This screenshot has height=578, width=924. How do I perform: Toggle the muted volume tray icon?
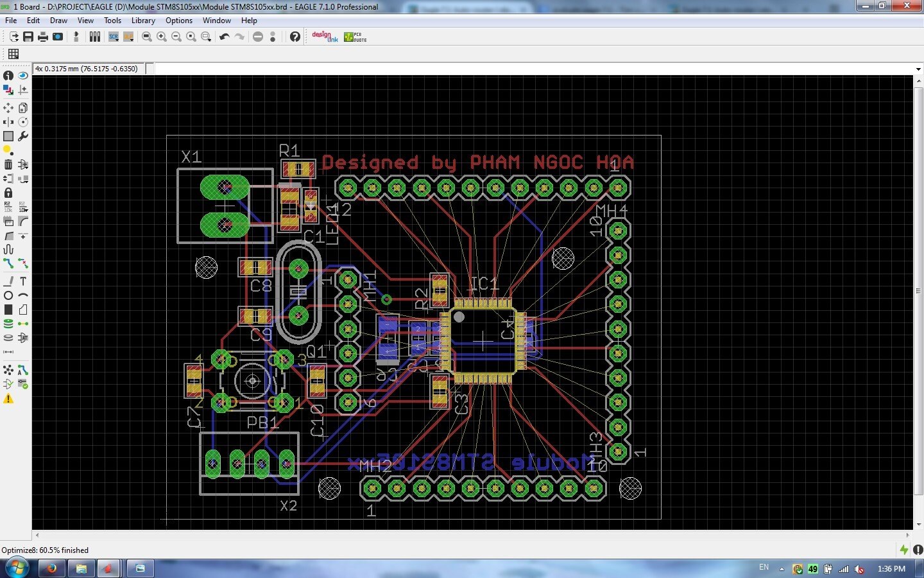point(859,569)
